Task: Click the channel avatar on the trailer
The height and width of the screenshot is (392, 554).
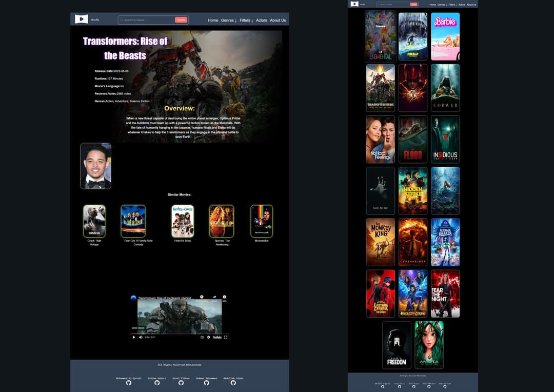Action: pos(133,298)
